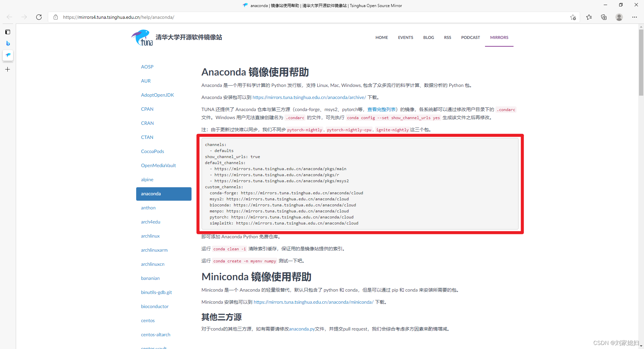Viewport: 644px width, 349px height.
Task: Click the browser forward arrow
Action: 24,17
